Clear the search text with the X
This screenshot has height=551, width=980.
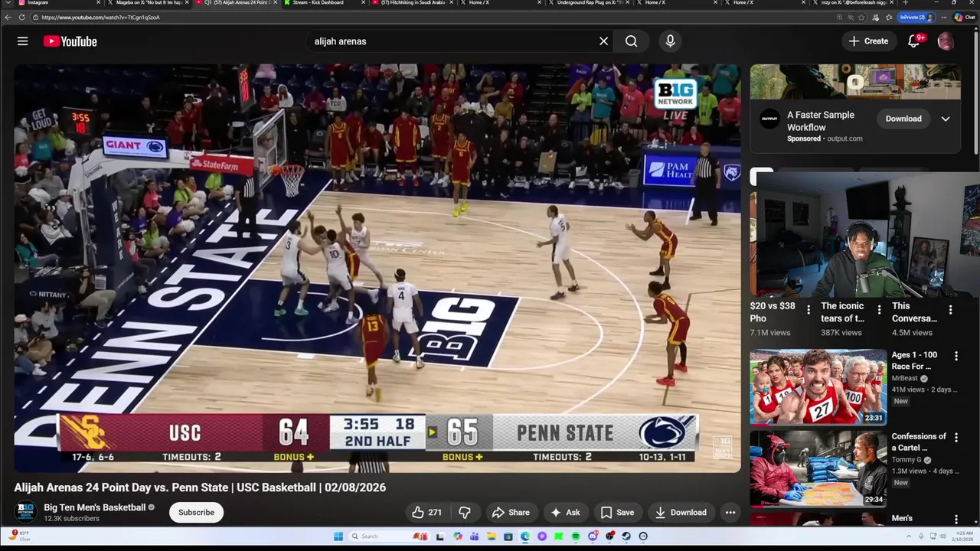click(603, 41)
